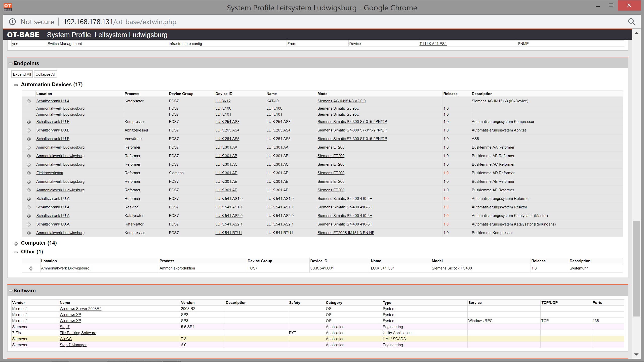Expand the LU.K.541.AS1.1 row details
This screenshot has width=644, height=362.
[29, 207]
